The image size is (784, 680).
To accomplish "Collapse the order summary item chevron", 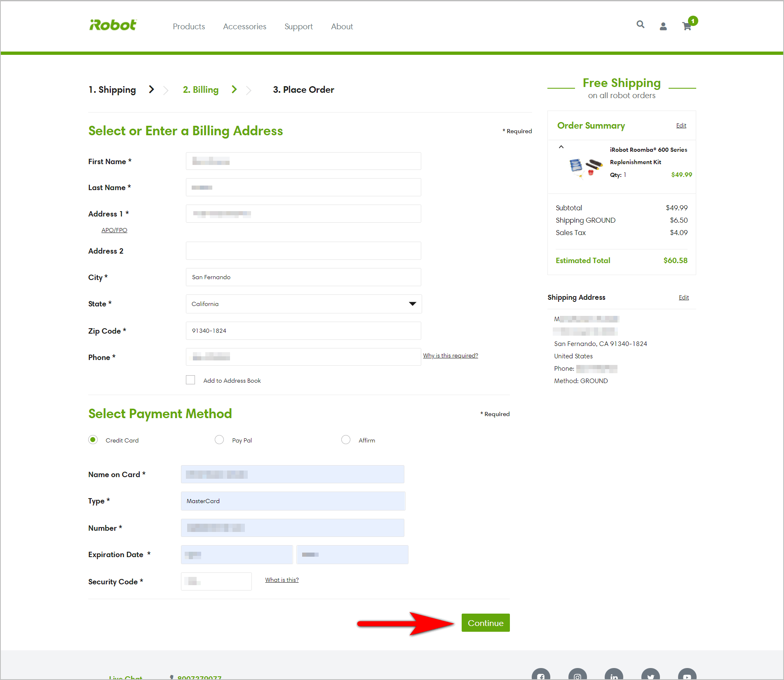I will click(561, 147).
